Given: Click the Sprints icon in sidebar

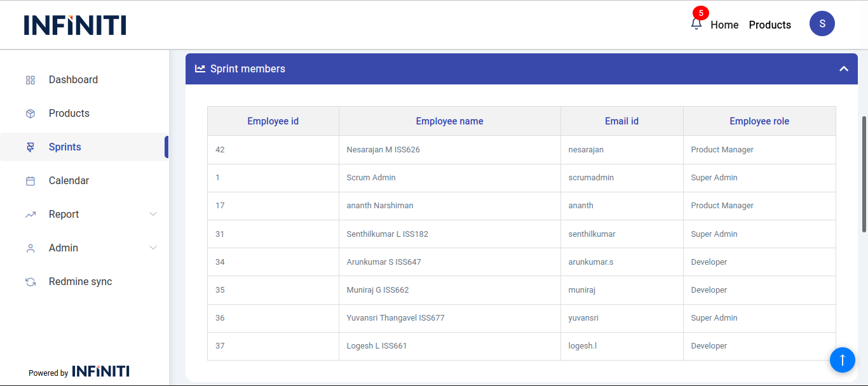Looking at the screenshot, I should point(31,147).
